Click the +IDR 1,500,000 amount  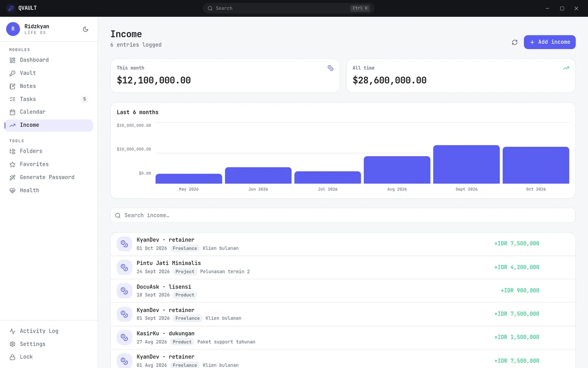[516, 337]
